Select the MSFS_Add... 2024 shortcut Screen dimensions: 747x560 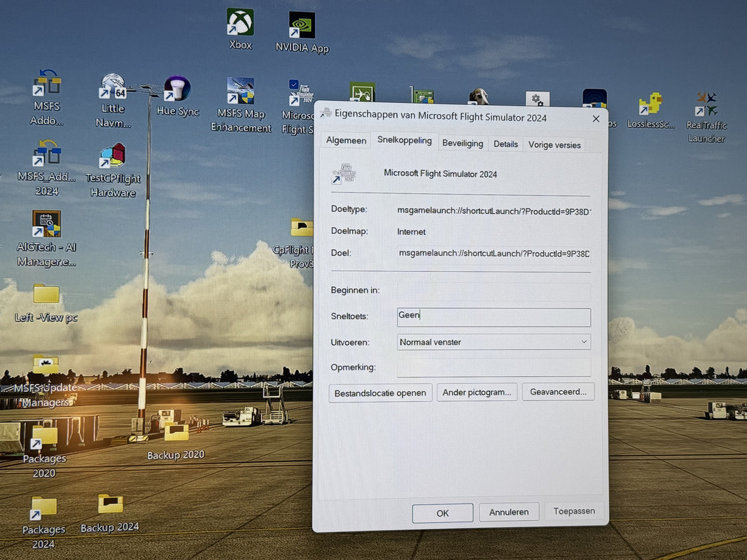point(47,167)
